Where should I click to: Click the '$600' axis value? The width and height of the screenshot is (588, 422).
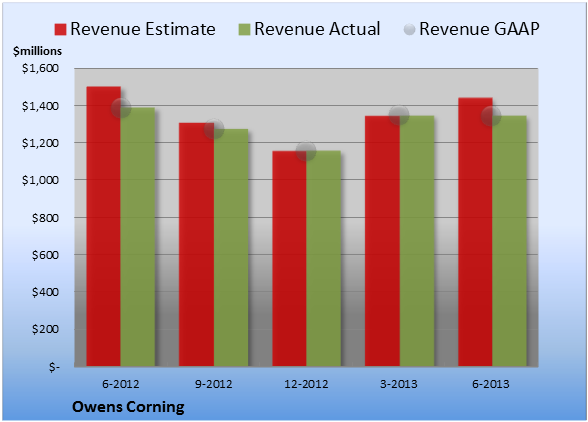click(45, 255)
